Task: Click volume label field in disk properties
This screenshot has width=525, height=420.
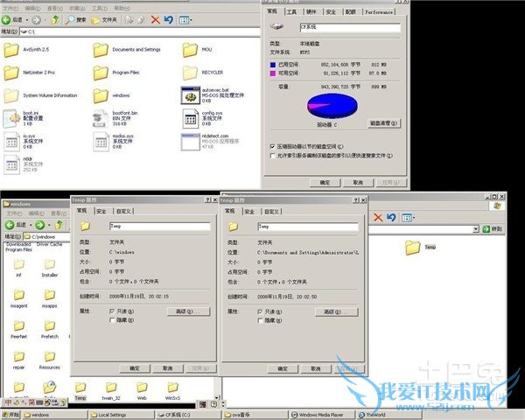Action: pos(350,27)
